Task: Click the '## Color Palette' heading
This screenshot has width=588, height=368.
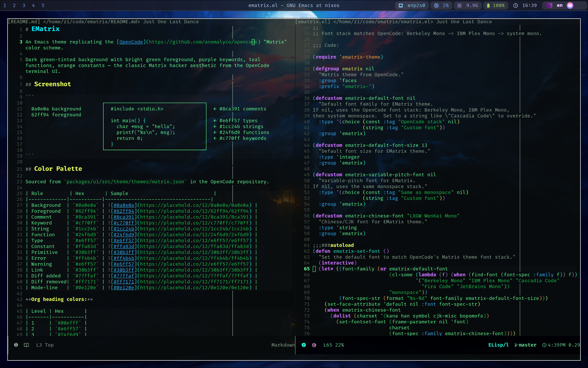Action: (54, 169)
